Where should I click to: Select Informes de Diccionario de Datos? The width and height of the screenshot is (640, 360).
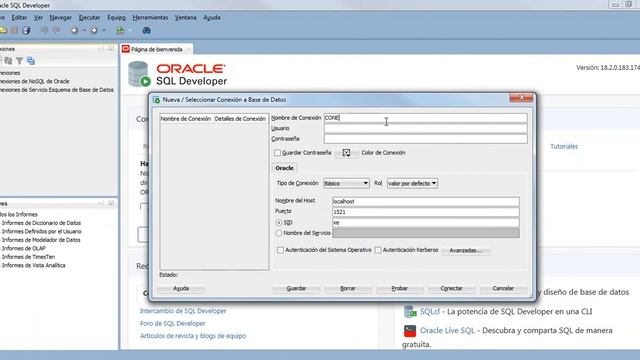(41, 223)
